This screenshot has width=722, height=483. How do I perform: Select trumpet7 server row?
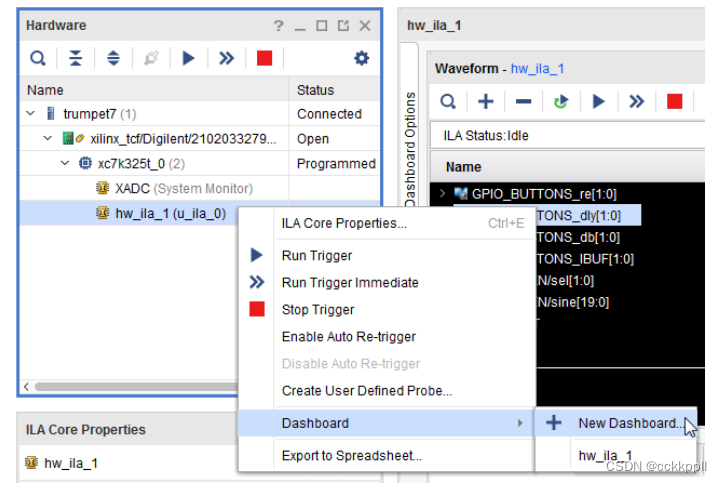click(200, 114)
